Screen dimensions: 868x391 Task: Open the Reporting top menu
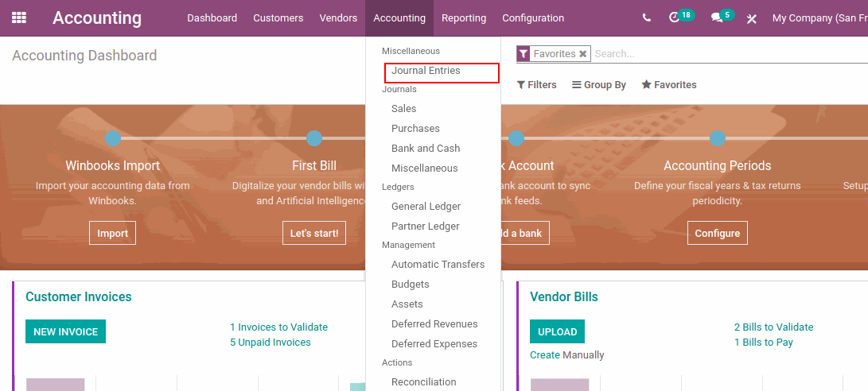pos(464,18)
